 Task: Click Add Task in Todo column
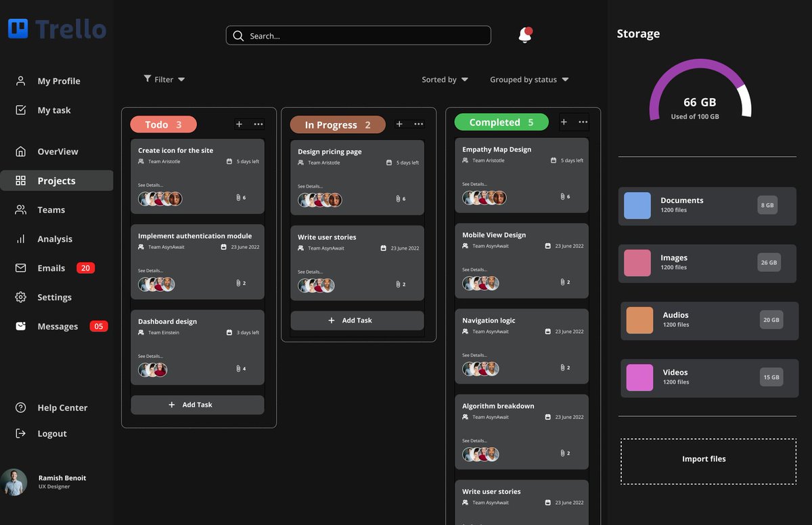(198, 405)
